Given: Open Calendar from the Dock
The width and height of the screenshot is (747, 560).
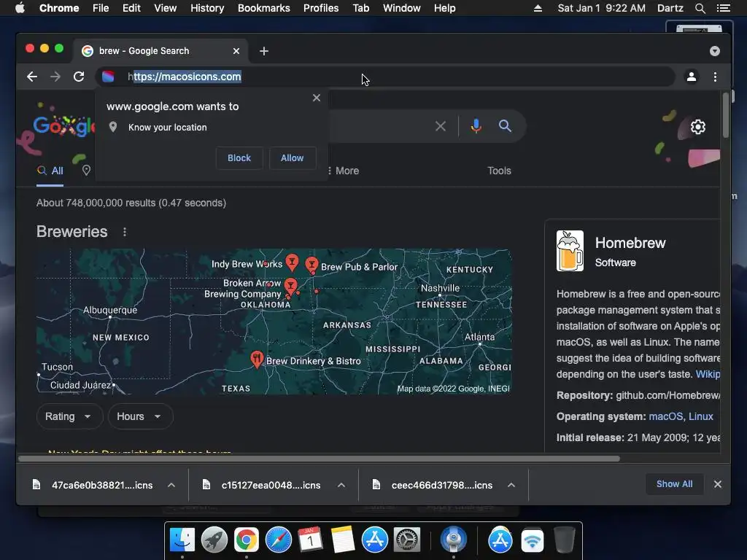Looking at the screenshot, I should [x=310, y=540].
